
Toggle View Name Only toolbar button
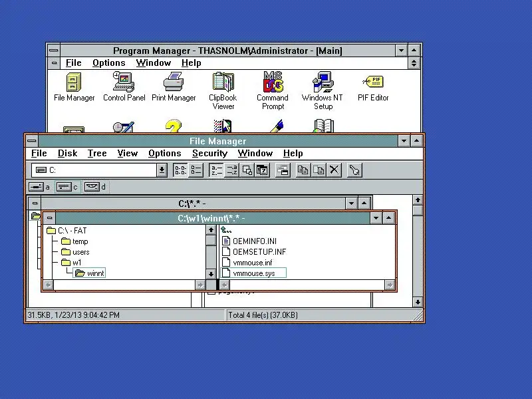coord(180,170)
